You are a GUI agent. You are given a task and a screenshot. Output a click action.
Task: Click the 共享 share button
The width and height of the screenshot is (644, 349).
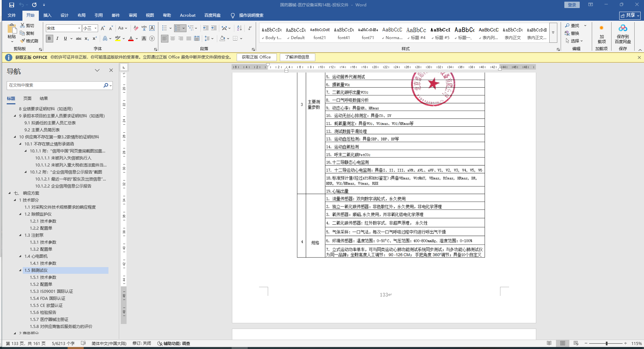point(630,15)
